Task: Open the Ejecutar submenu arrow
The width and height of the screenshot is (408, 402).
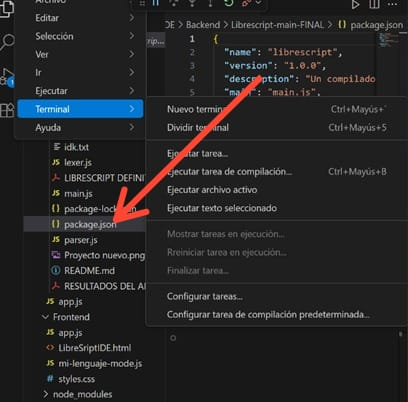Action: pyautogui.click(x=132, y=91)
